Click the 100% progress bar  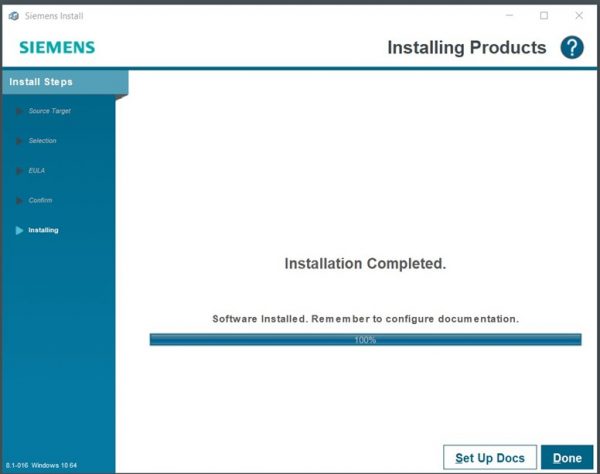coord(365,340)
